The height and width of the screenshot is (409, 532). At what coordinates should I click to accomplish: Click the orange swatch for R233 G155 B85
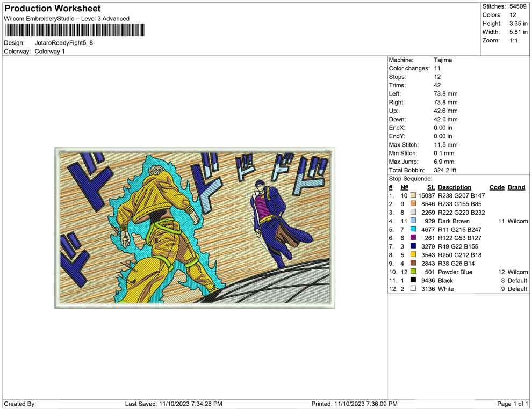(413, 203)
